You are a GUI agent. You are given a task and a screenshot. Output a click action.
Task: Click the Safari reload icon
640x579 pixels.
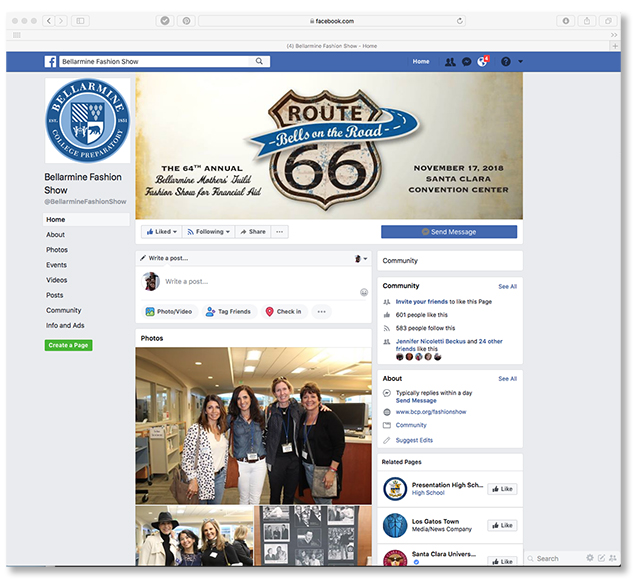coord(460,21)
